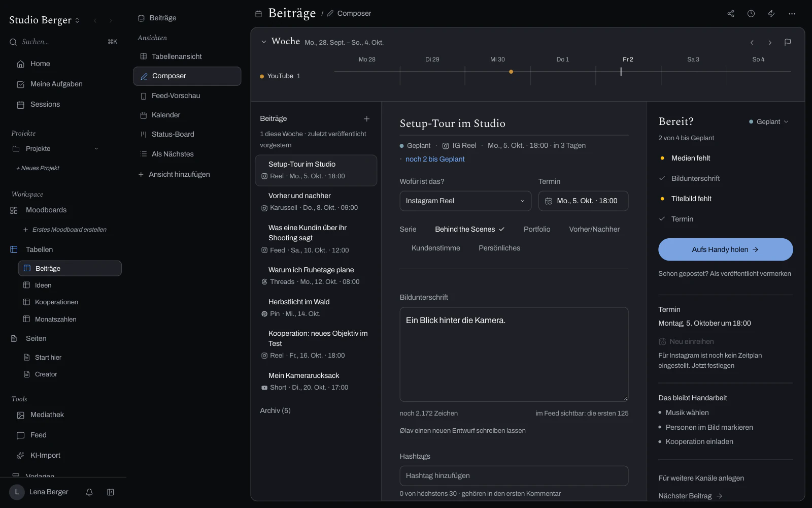Viewport: 812px width, 508px height.
Task: Select the Kundenstimme series chip
Action: point(436,248)
